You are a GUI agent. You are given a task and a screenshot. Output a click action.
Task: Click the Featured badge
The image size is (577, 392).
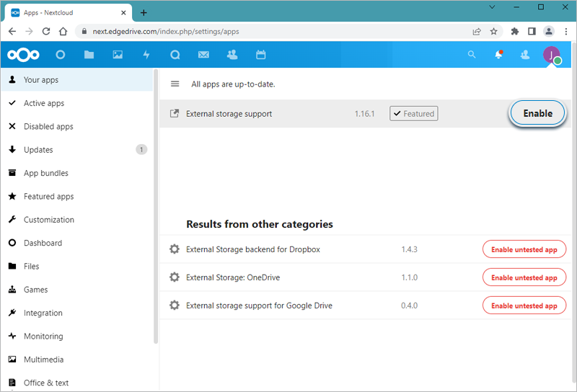click(x=413, y=114)
